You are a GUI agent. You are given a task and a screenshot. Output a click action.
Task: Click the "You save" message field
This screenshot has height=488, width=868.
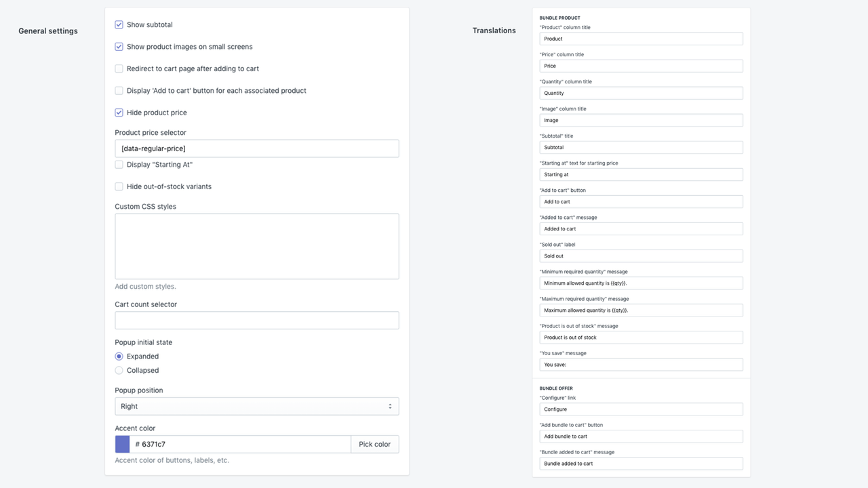coord(641,365)
